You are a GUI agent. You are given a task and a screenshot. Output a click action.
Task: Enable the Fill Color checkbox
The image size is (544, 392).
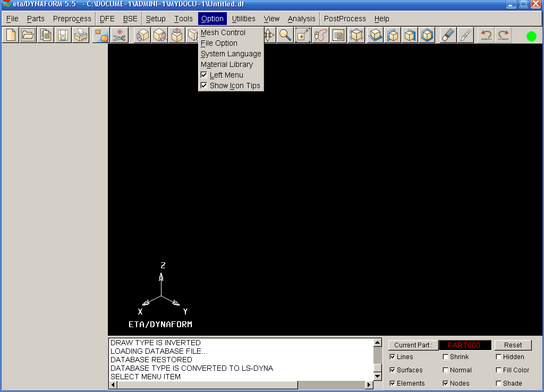pos(498,370)
